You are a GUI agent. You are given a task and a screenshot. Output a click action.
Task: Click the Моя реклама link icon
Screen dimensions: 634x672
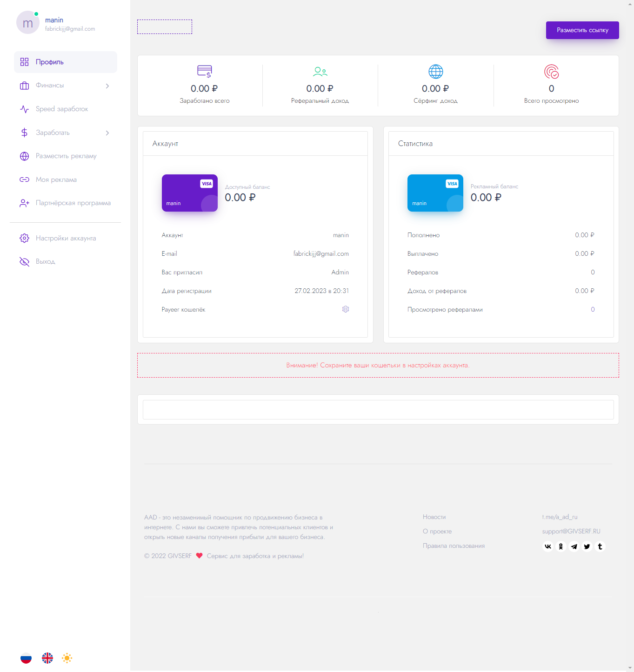25,180
